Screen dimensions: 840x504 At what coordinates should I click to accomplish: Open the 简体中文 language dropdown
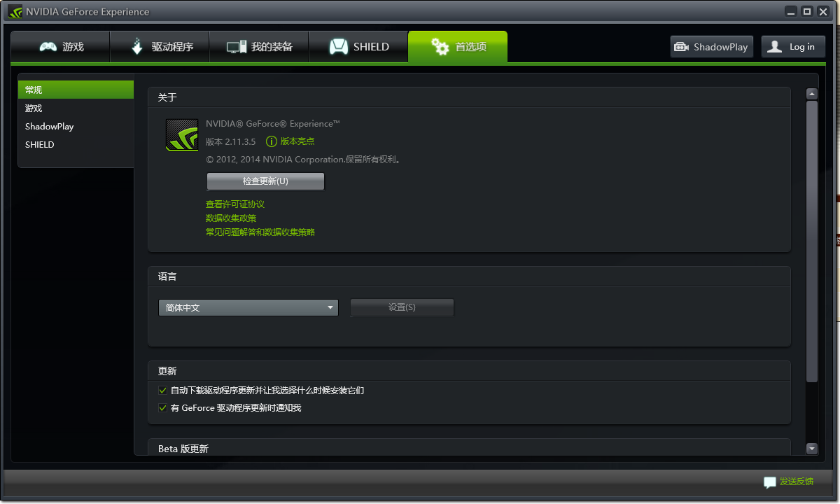click(x=248, y=307)
